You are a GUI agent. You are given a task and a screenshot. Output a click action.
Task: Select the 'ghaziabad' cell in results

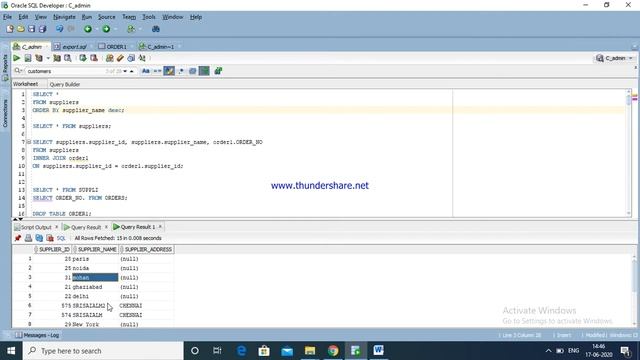click(x=95, y=287)
